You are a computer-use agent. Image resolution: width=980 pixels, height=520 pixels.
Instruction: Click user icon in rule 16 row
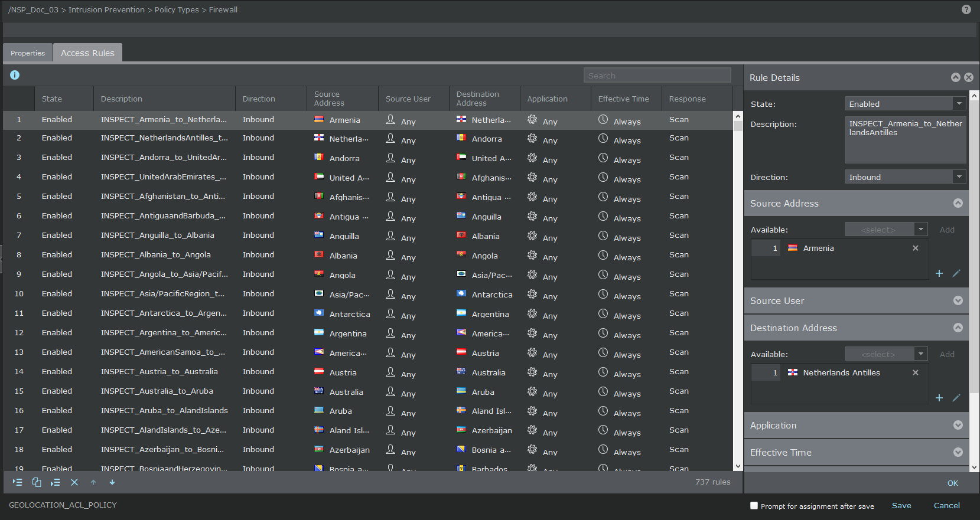[390, 411]
